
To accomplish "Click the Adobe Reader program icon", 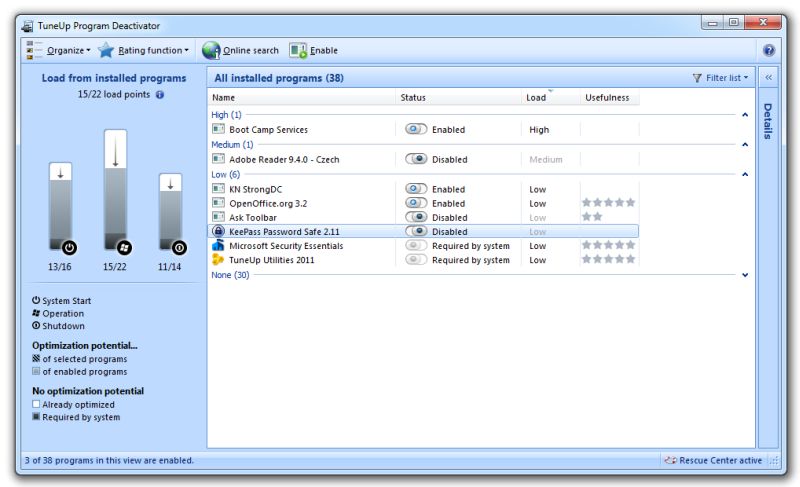I will 218,159.
